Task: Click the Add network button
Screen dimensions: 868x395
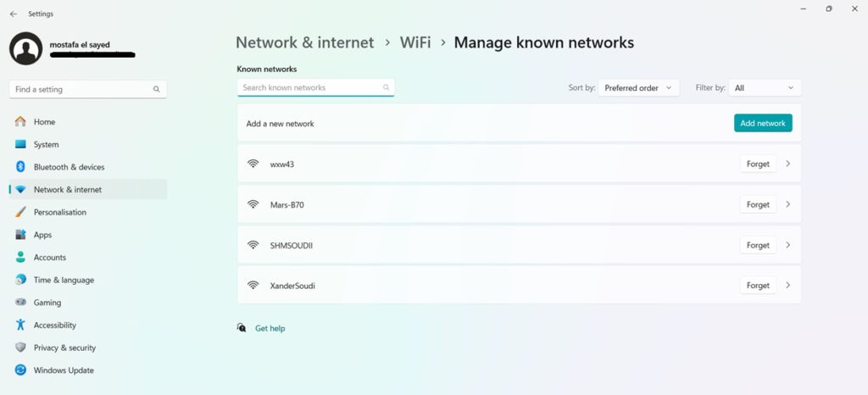Action: coord(763,123)
